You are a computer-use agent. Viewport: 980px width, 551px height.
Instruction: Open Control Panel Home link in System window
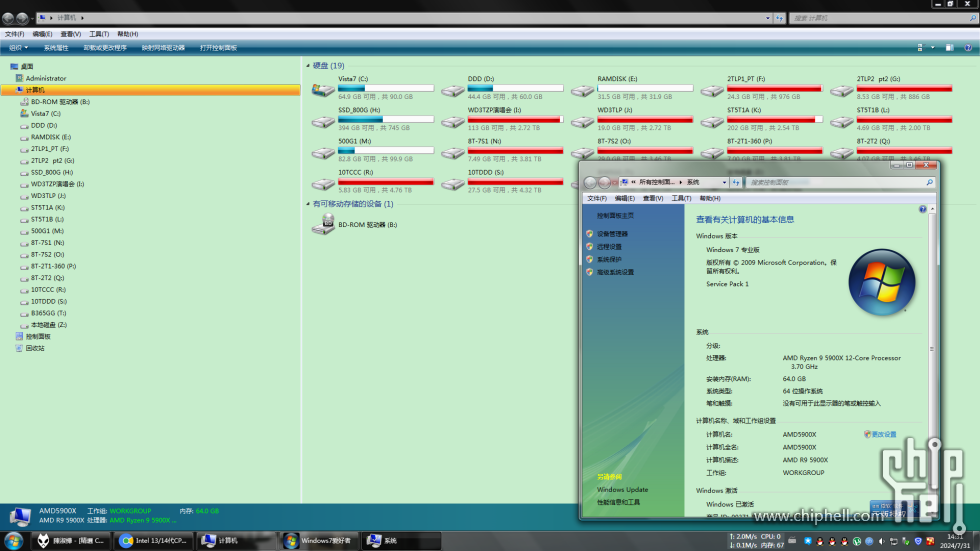coord(615,216)
